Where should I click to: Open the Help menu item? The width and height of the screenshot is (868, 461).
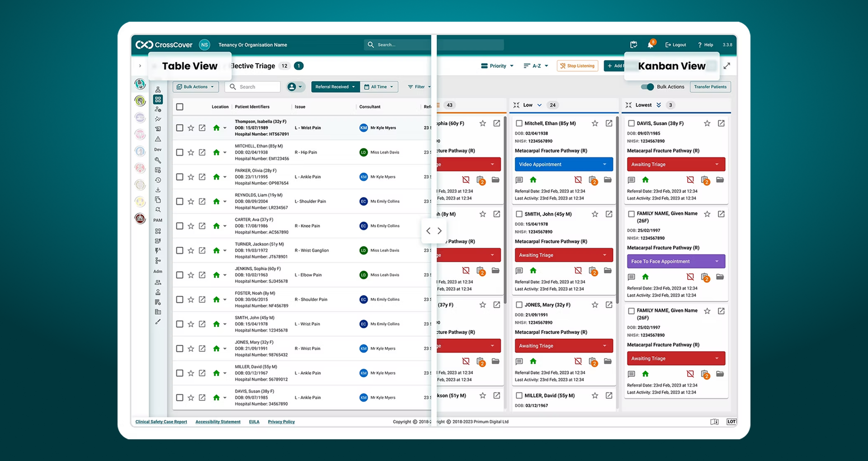705,45
